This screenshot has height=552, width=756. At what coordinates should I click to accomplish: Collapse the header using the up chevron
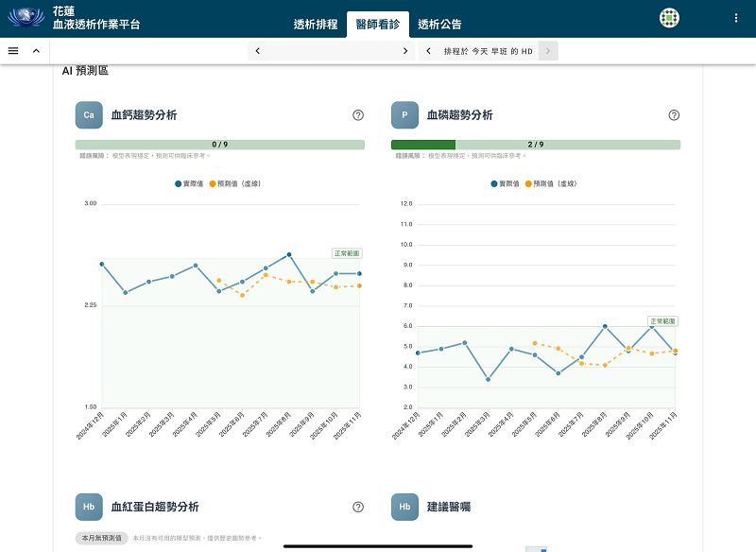(36, 51)
